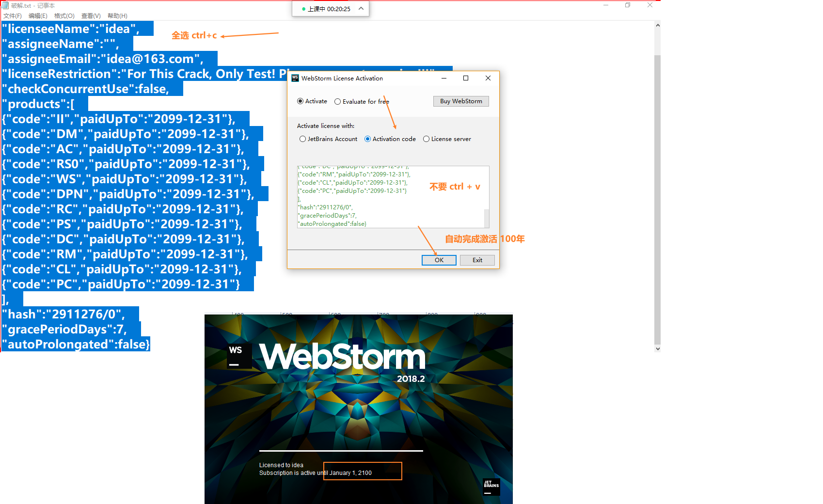Click the 2018.2 version text on splash
Image resolution: width=823 pixels, height=504 pixels.
point(411,379)
